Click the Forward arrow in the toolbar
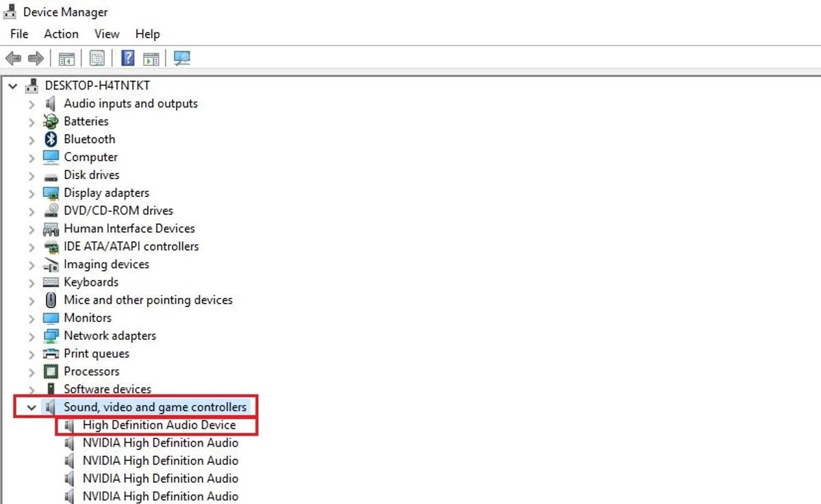Screen dimensions: 821x504 click(x=36, y=59)
